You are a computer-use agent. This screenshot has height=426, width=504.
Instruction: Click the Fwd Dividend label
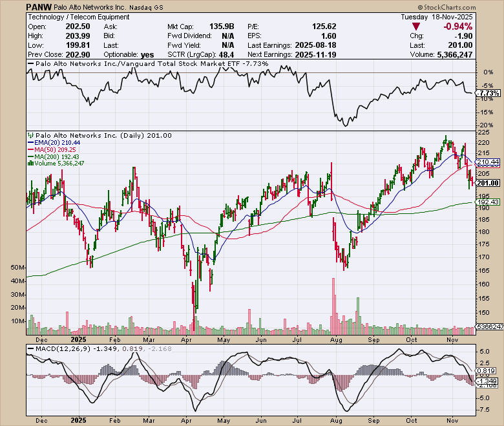tap(189, 36)
